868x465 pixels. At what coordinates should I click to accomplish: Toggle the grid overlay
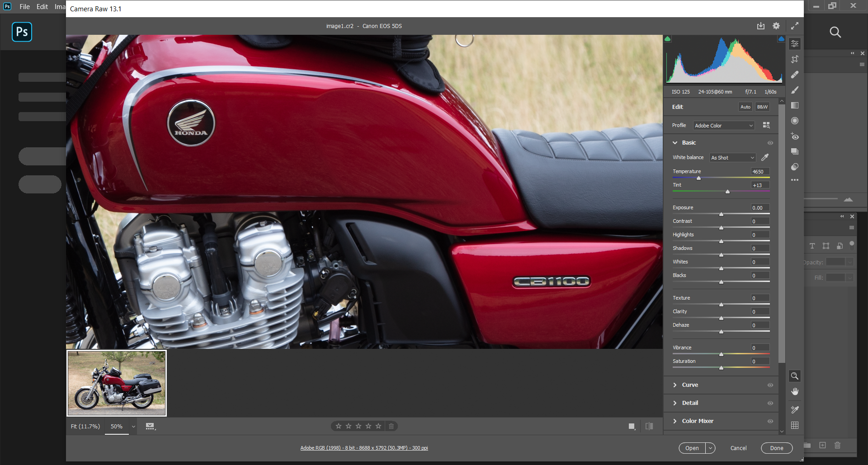pos(795,425)
